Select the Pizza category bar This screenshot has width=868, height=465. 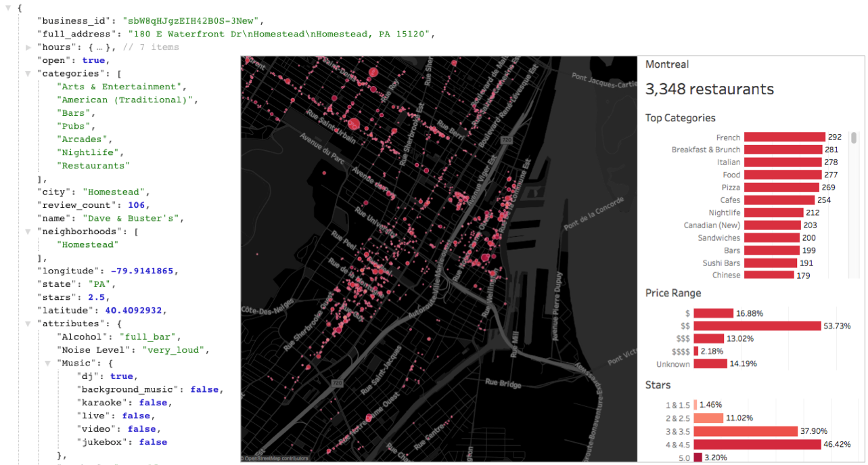point(781,187)
